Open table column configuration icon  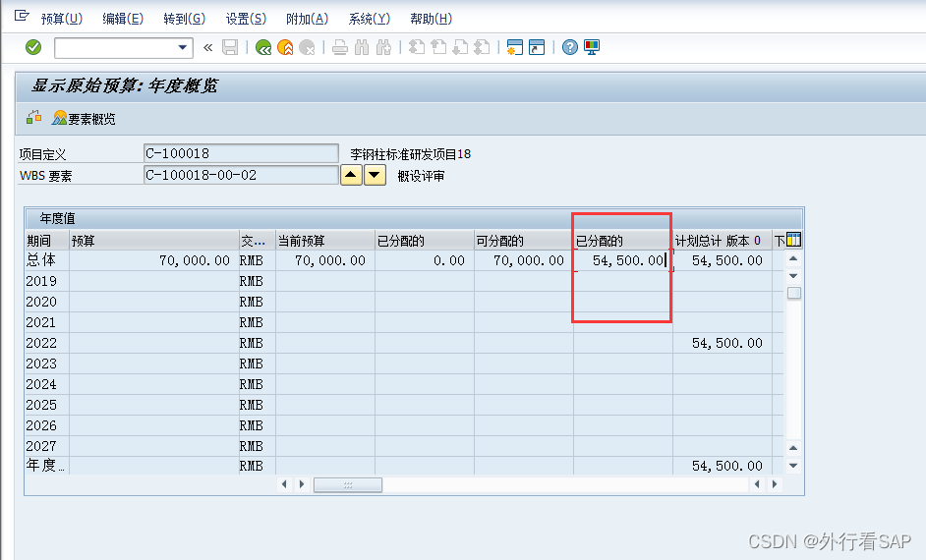tap(793, 240)
